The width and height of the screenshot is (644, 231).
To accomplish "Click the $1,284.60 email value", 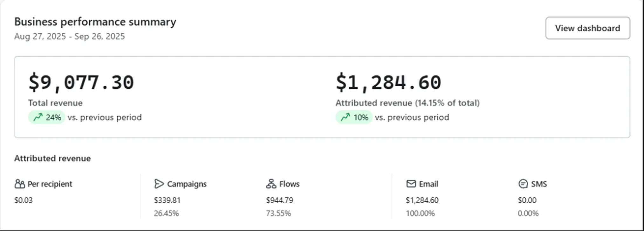I will (x=422, y=200).
